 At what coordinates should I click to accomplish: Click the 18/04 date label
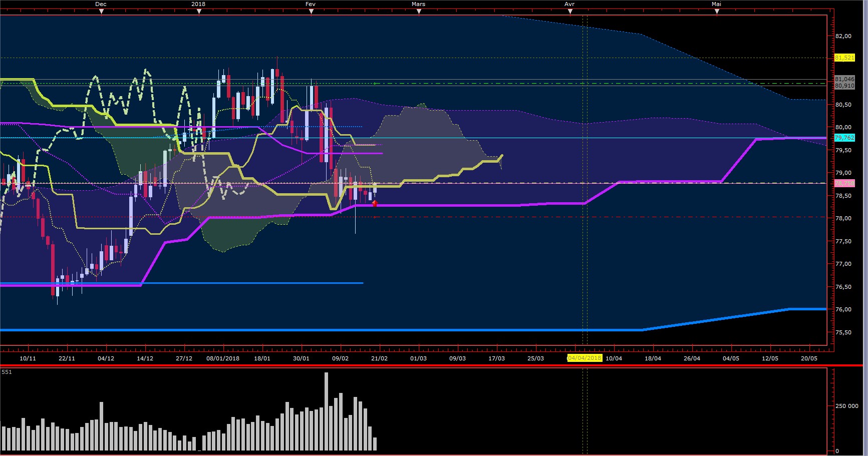[x=653, y=358]
